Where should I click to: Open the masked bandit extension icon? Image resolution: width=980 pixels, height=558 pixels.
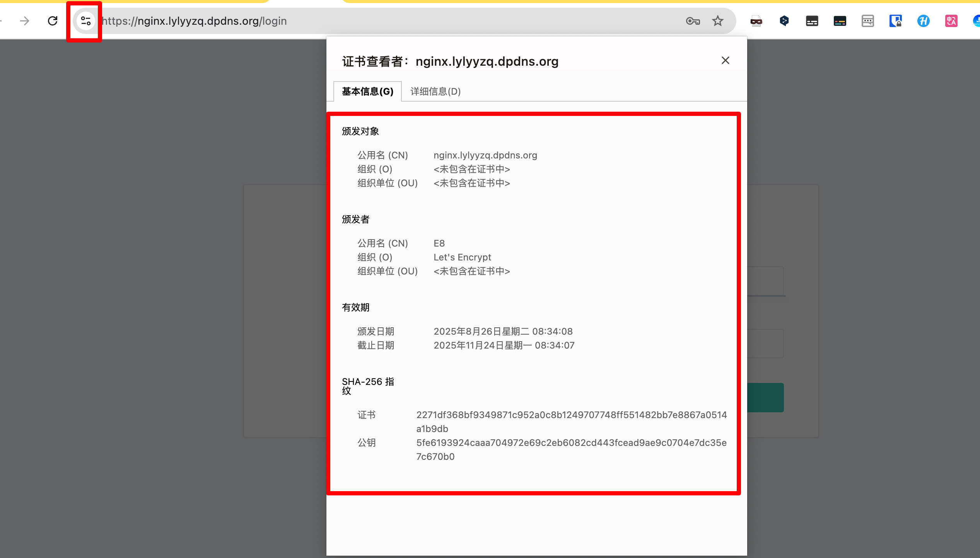pos(756,21)
